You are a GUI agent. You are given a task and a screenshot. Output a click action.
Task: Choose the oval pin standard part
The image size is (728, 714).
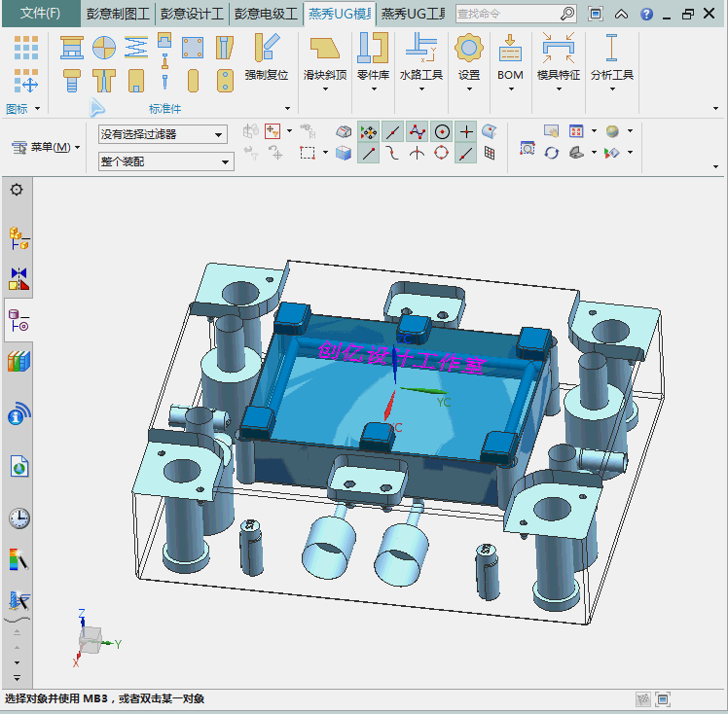pyautogui.click(x=193, y=81)
